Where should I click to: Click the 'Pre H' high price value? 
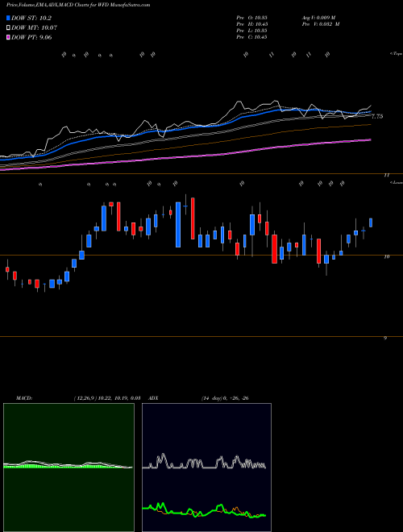[x=251, y=24]
